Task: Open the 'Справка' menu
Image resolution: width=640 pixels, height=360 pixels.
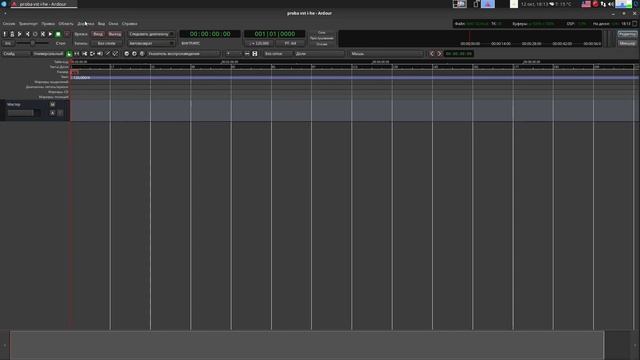Action: click(x=129, y=24)
